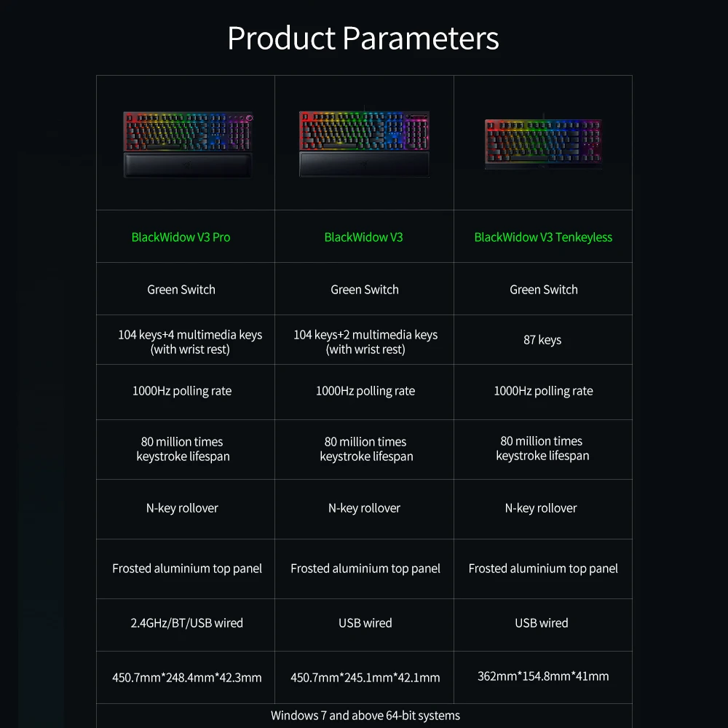Click the BlackWidow V3 Tenkeyless keyboard image
The height and width of the screenshot is (728, 728).
coord(543,144)
